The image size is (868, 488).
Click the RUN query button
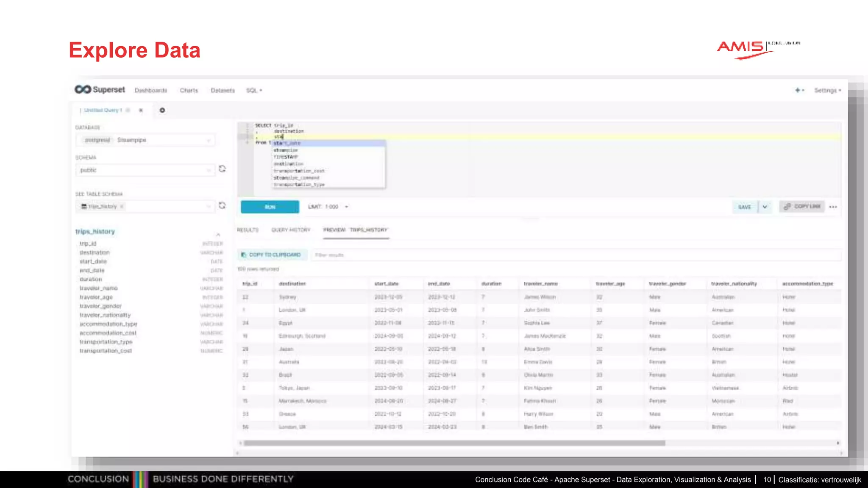tap(270, 207)
